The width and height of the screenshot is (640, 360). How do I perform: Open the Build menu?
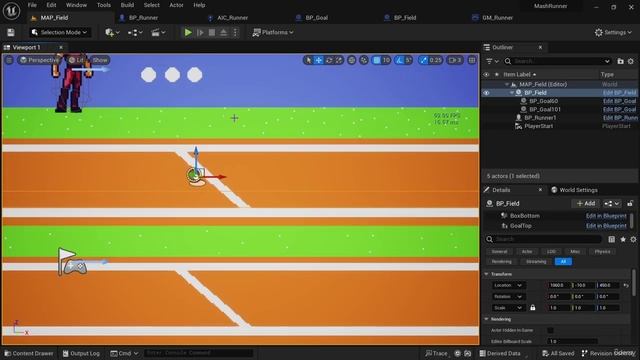coord(127,5)
